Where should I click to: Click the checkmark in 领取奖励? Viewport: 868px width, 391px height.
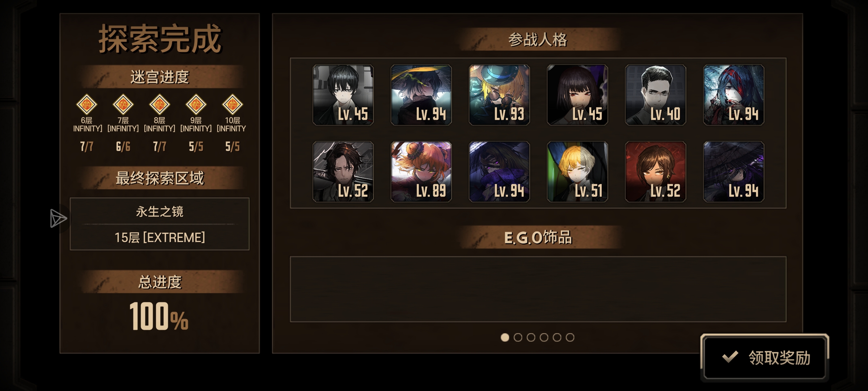click(x=730, y=357)
